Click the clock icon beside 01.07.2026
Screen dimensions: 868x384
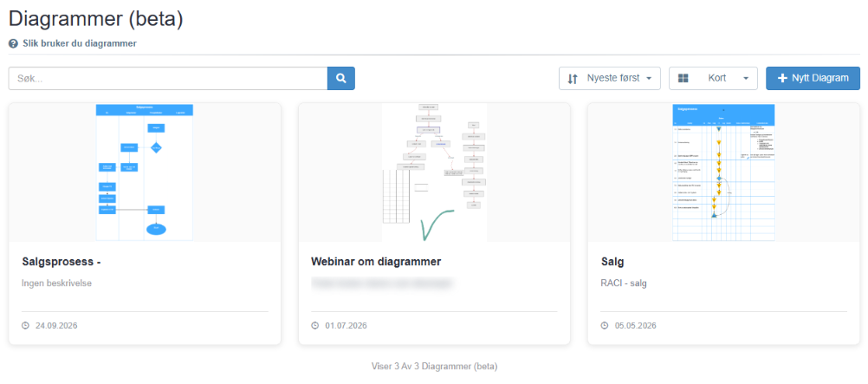coord(315,325)
